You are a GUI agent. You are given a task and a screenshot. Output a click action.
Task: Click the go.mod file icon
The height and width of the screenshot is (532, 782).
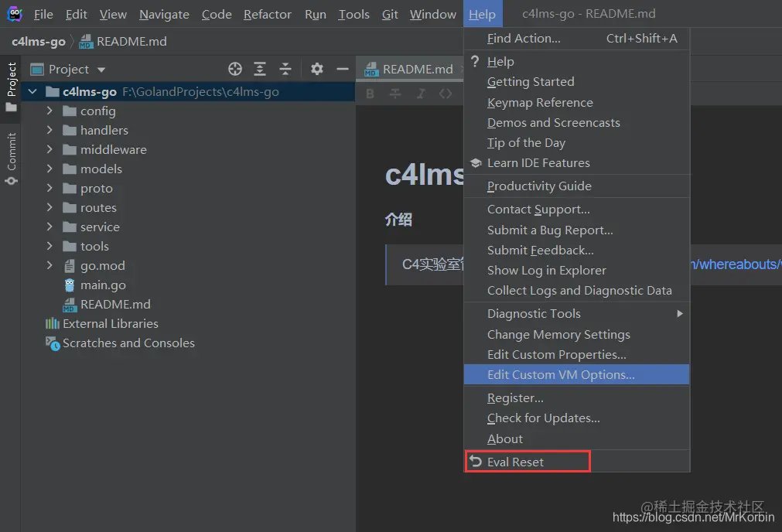coord(70,266)
